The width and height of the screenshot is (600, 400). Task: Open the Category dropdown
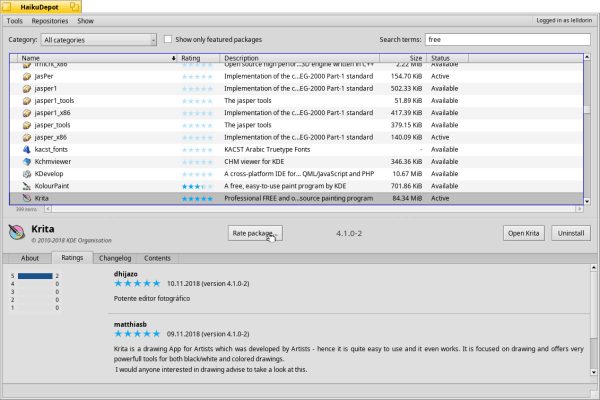[98, 40]
